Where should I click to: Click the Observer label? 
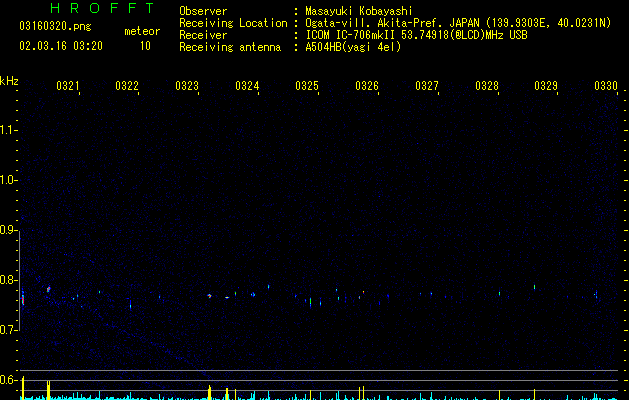tap(203, 11)
